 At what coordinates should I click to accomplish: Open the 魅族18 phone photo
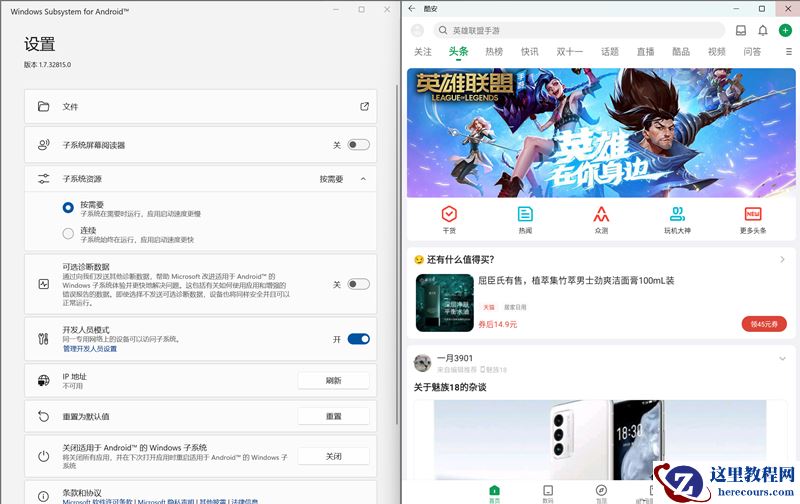[600, 440]
